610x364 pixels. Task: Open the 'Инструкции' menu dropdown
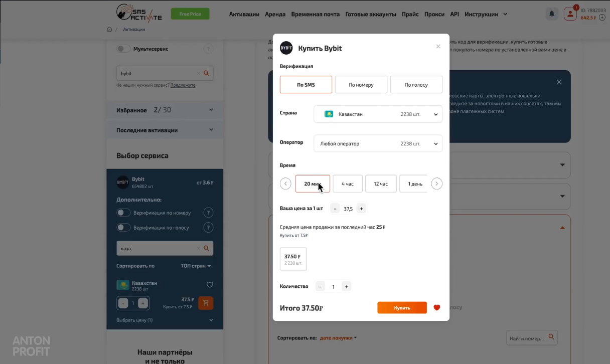[486, 14]
